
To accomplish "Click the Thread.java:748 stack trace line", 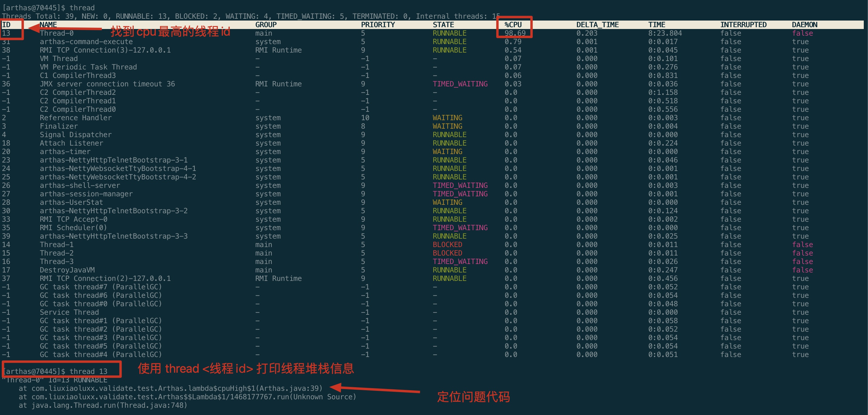I will coord(103,405).
